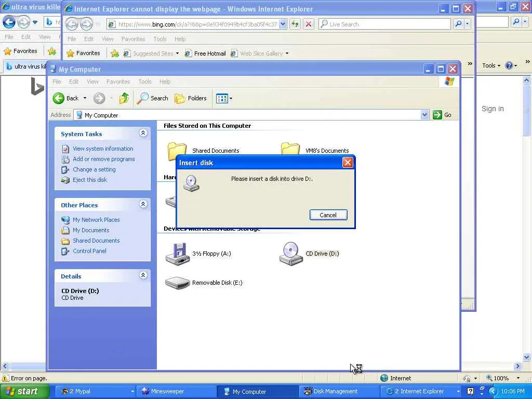Screen dimensions: 532x399
Task: Open Favorites menu in My Computer
Action: coord(118,82)
